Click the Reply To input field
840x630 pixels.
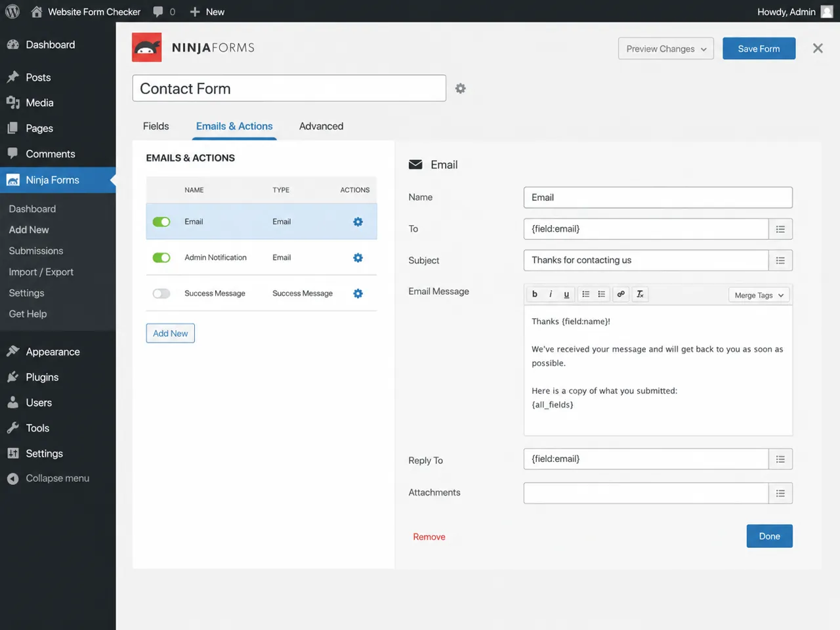(646, 459)
